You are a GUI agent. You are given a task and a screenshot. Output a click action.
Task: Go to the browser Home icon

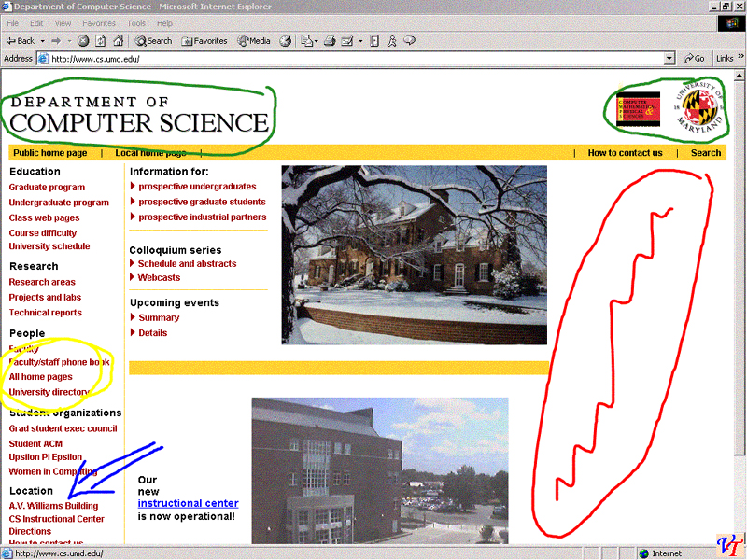[x=119, y=41]
